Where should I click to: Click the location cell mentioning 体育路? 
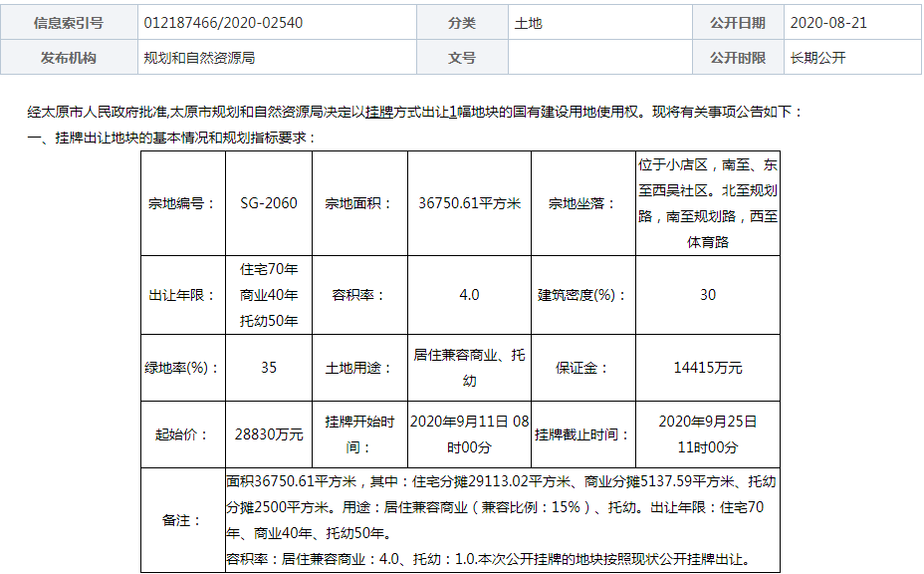[708, 203]
